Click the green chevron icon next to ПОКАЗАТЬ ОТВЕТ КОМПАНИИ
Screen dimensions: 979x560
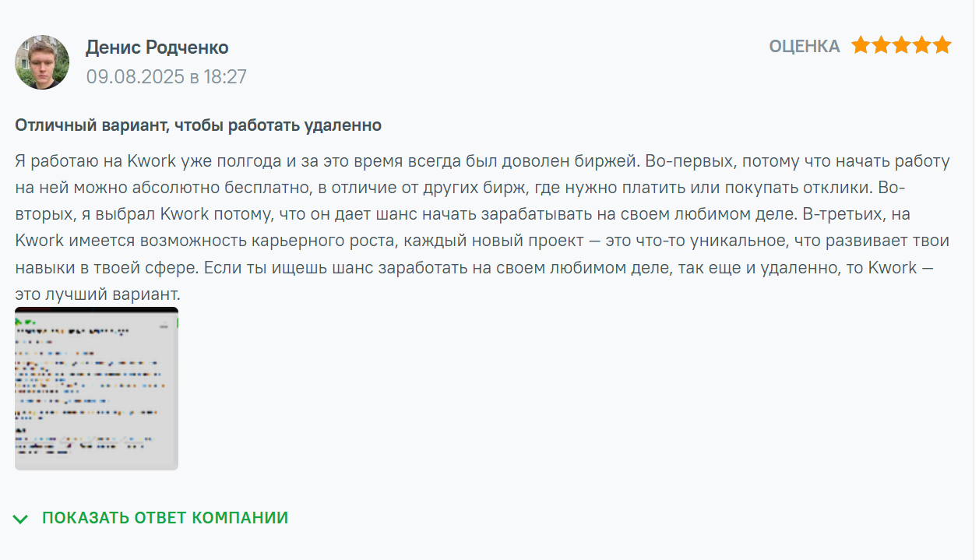(x=21, y=519)
